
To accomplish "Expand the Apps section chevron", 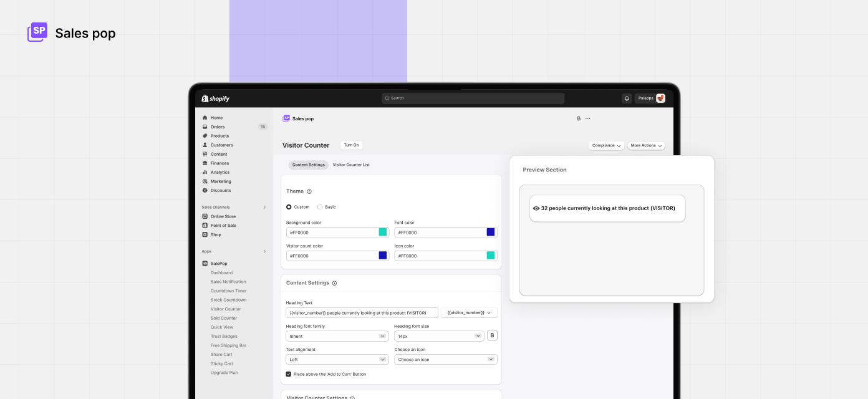I will [x=264, y=251].
